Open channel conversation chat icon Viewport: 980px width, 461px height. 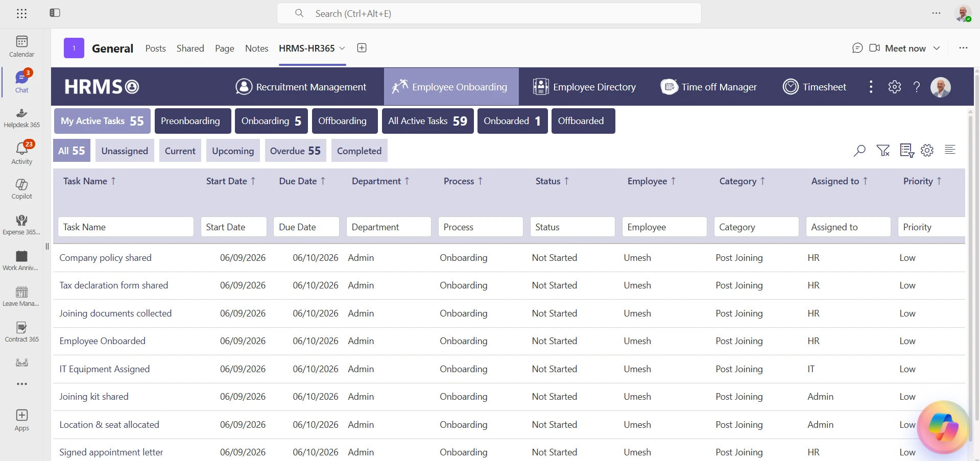tap(857, 48)
